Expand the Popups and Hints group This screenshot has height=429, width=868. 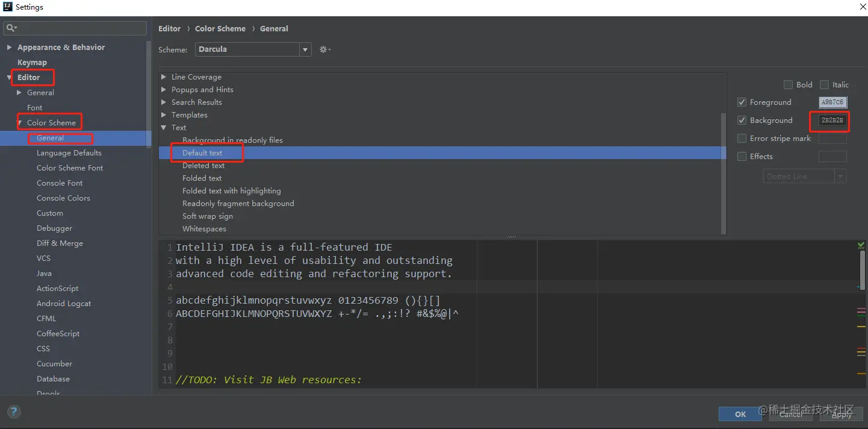164,90
